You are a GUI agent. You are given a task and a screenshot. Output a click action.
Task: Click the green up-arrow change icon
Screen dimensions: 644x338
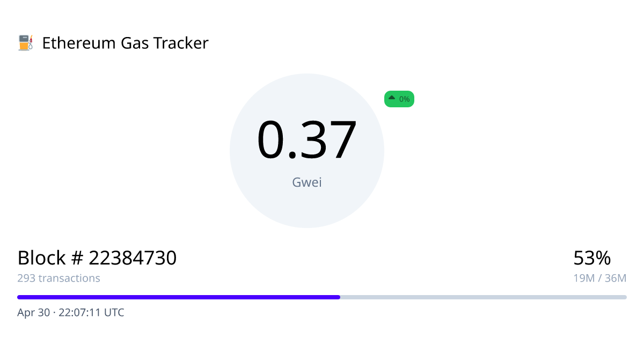(x=392, y=98)
